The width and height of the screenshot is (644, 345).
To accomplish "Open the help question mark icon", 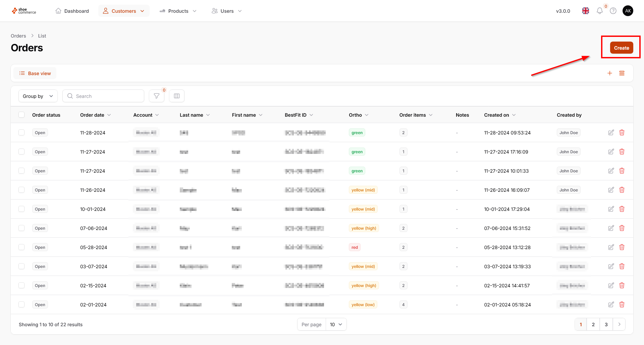I will [x=613, y=11].
